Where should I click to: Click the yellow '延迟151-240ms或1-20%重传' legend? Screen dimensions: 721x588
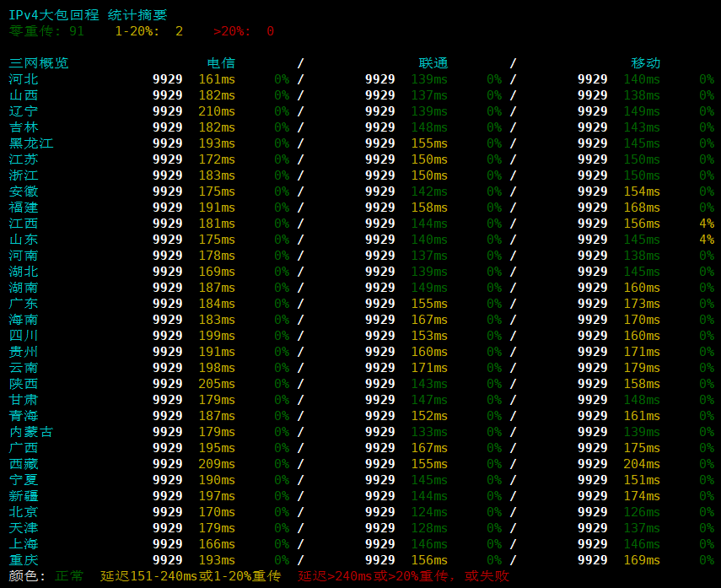click(x=191, y=576)
